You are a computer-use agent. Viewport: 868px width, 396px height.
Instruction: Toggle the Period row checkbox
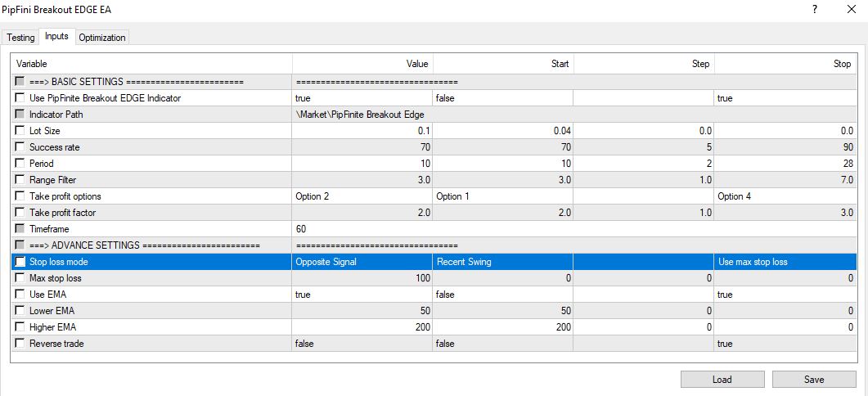[x=20, y=164]
